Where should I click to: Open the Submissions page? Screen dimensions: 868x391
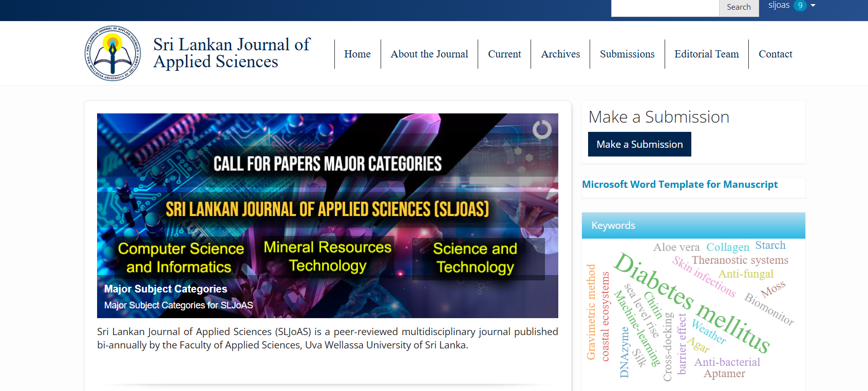click(x=627, y=54)
